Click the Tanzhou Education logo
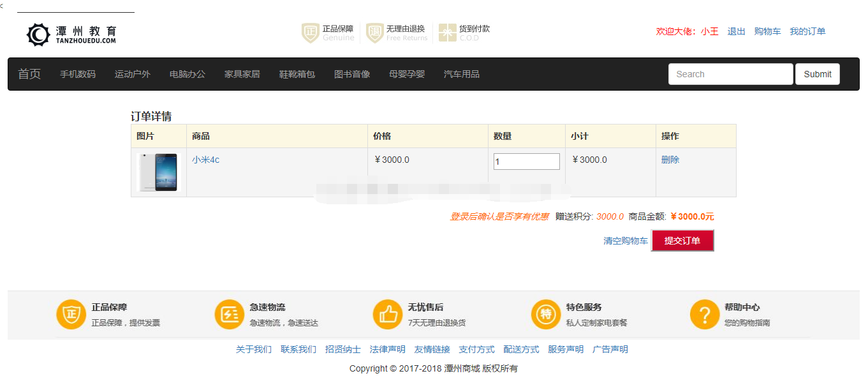Screen dimensions: 868x392 click(x=71, y=34)
